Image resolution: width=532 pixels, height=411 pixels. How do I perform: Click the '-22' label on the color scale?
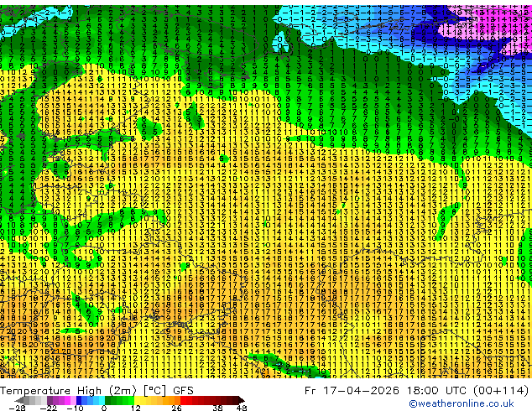pos(48,408)
